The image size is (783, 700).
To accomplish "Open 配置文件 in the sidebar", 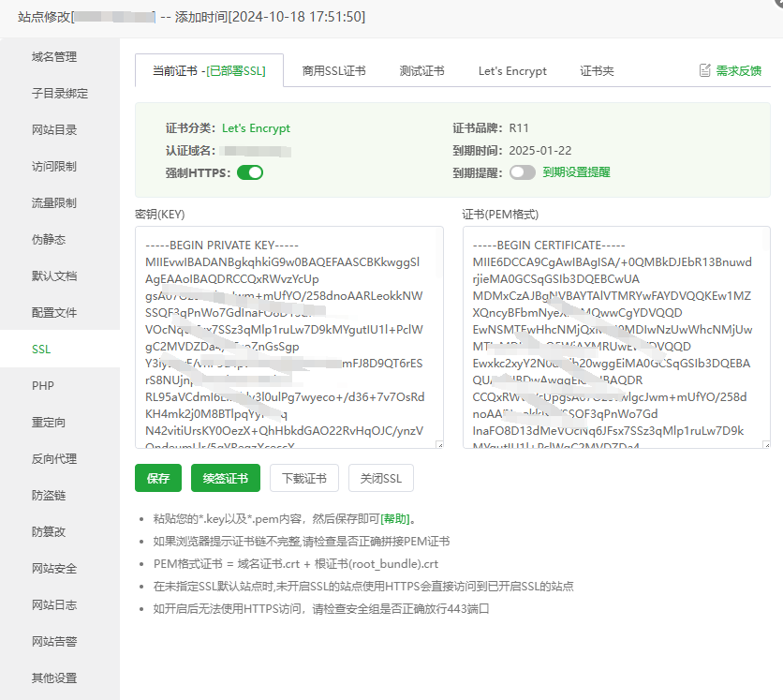I will [x=54, y=312].
